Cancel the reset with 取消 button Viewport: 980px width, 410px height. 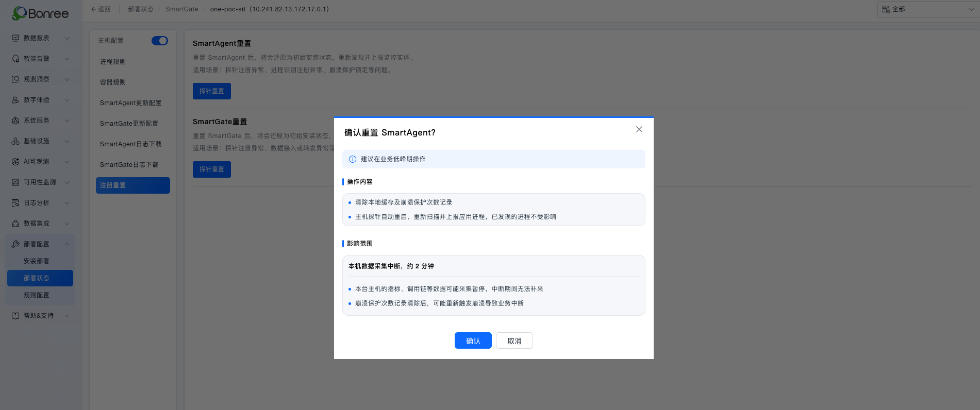coord(514,340)
